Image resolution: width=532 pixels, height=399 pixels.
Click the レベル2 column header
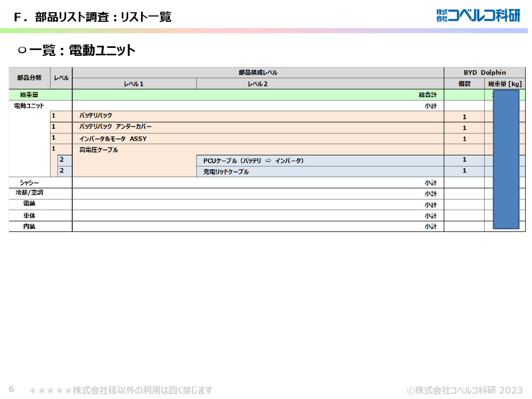pos(257,84)
